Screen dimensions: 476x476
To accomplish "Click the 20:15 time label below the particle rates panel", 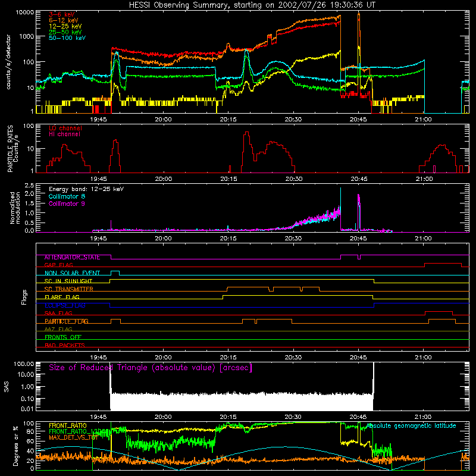I will (228, 179).
